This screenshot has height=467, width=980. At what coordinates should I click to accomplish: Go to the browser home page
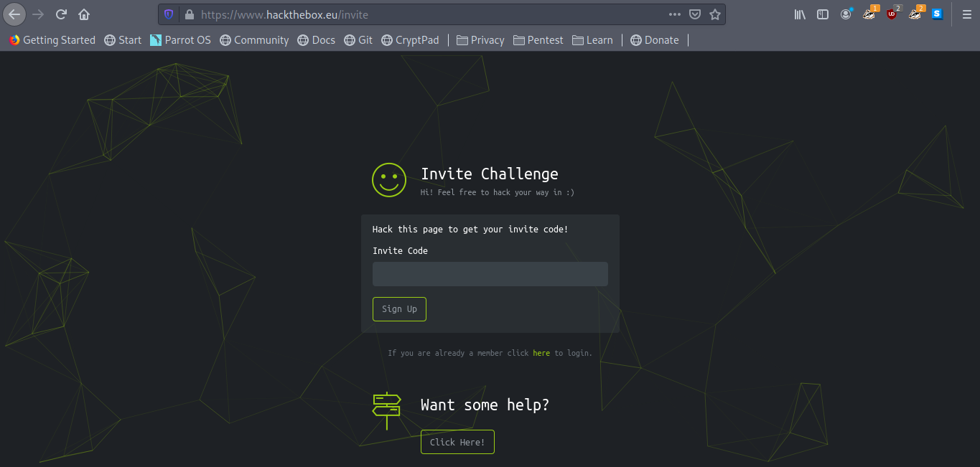coord(84,14)
